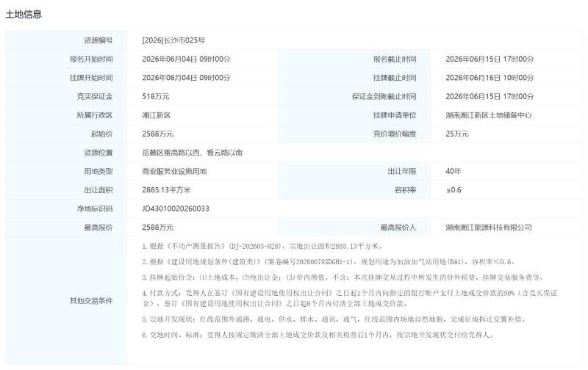Select transfer term 40年
The height and width of the screenshot is (370, 588).
[453, 172]
